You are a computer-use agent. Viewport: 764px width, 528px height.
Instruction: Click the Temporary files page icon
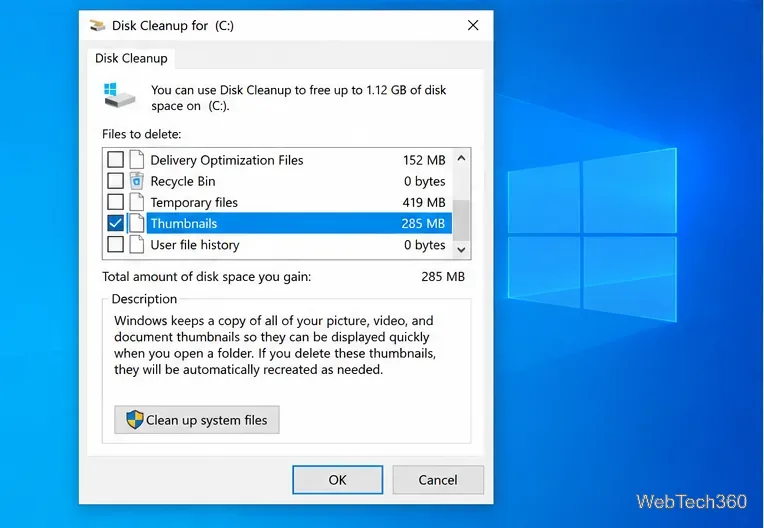137,202
